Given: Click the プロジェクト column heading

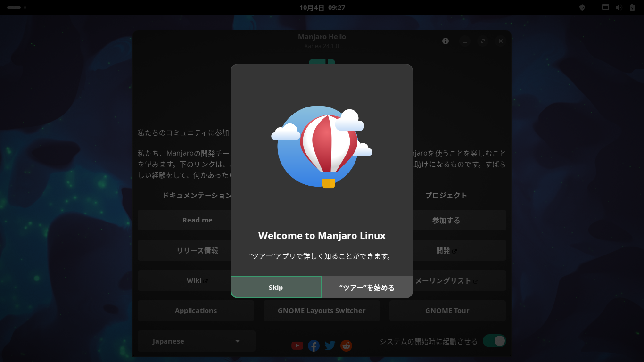Looking at the screenshot, I should [x=446, y=195].
